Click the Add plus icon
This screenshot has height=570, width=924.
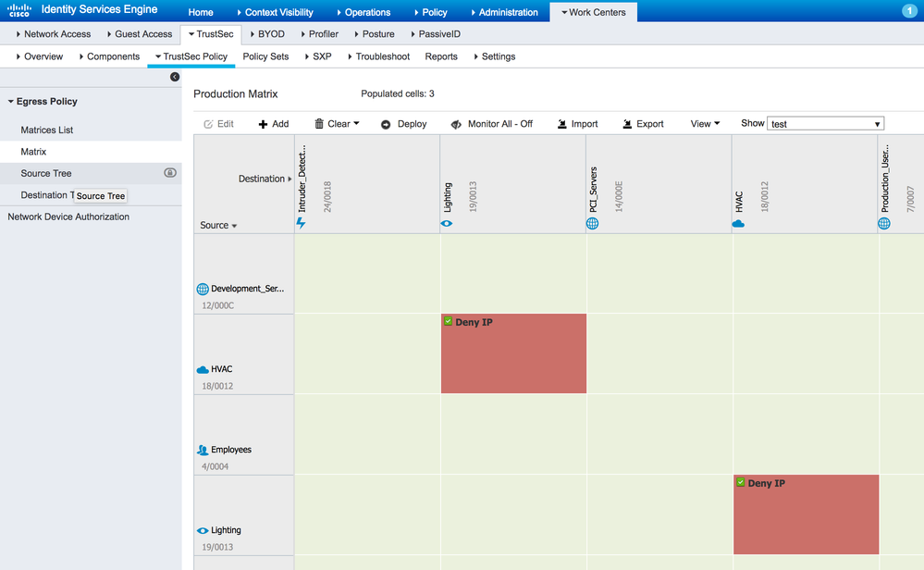tap(263, 124)
